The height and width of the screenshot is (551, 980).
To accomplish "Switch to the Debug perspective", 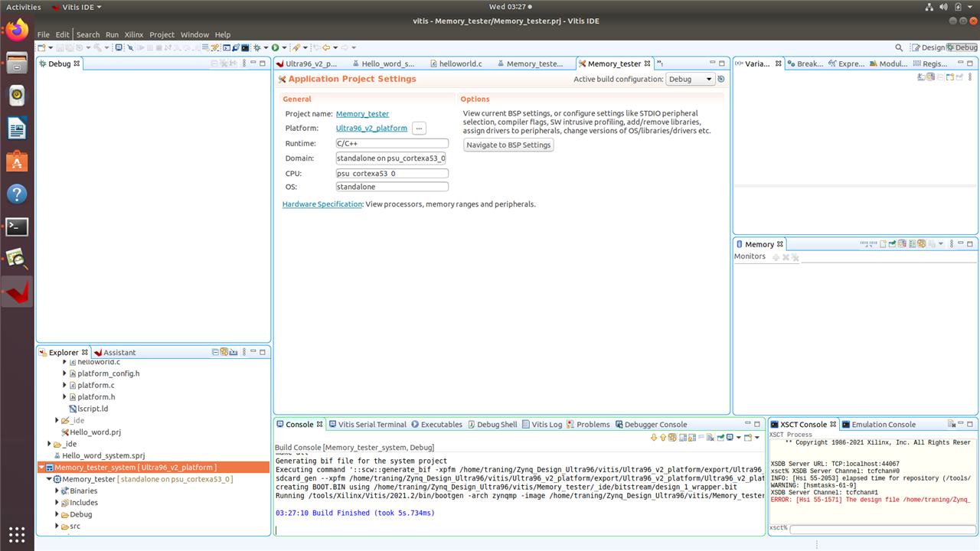I will (x=962, y=47).
